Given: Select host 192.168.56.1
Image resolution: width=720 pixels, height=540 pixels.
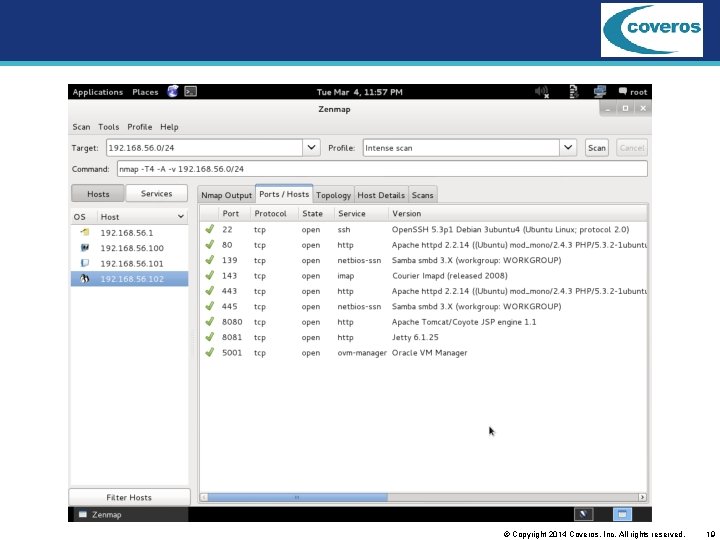Looking at the screenshot, I should point(129,232).
